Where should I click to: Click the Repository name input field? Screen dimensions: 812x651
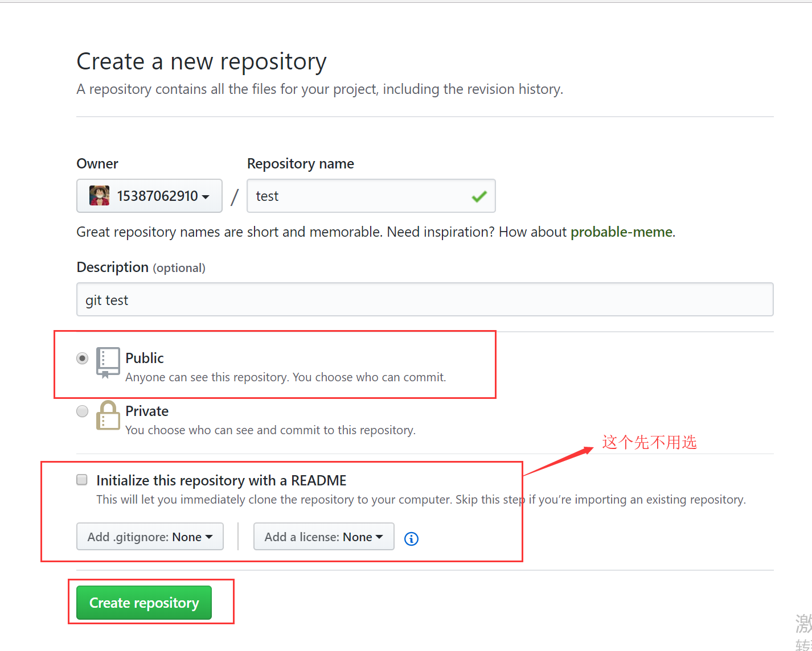tap(371, 196)
